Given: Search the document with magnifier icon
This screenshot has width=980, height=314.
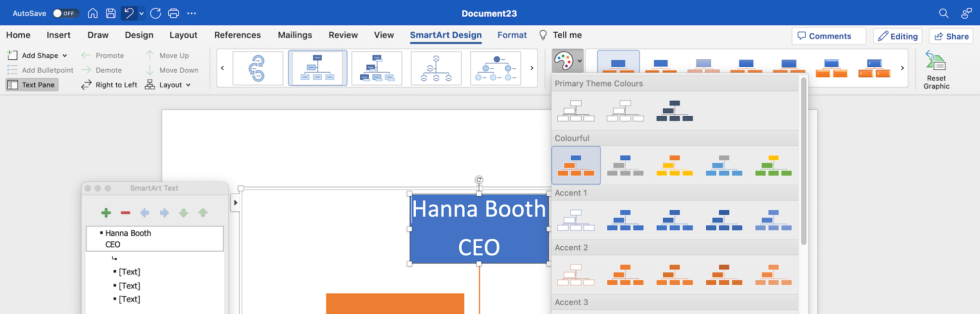Looking at the screenshot, I should (944, 13).
